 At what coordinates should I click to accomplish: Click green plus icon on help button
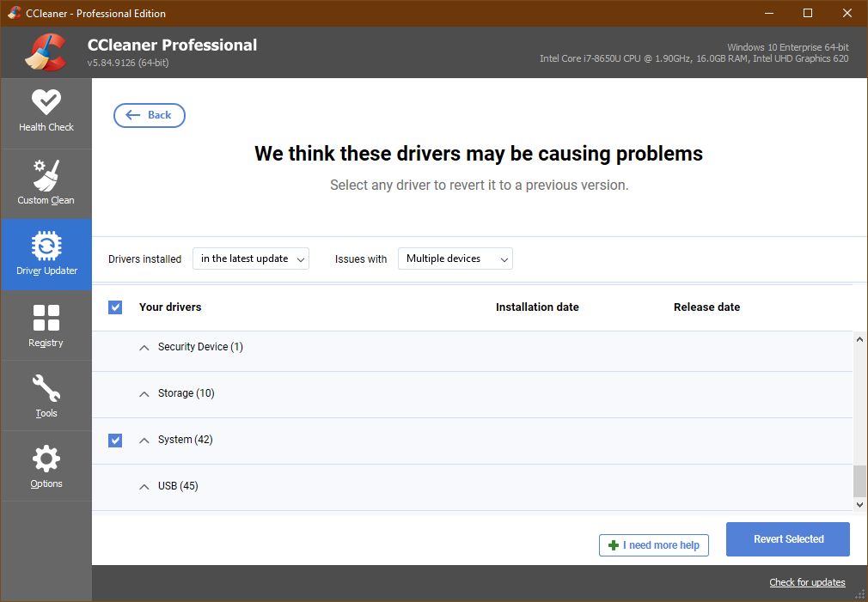[614, 545]
